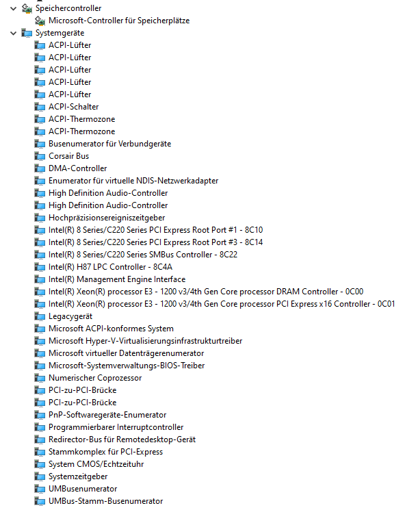Click the UMBusenumerator device icon
420x510 pixels.
[x=40, y=489]
